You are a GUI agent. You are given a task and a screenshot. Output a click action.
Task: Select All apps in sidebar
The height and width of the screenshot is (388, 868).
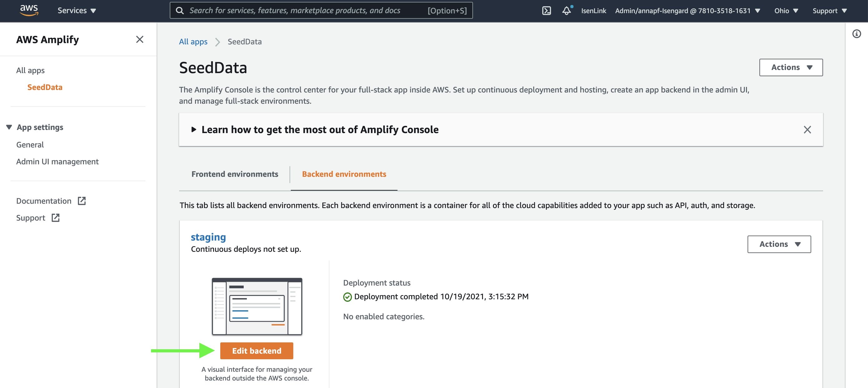click(30, 70)
